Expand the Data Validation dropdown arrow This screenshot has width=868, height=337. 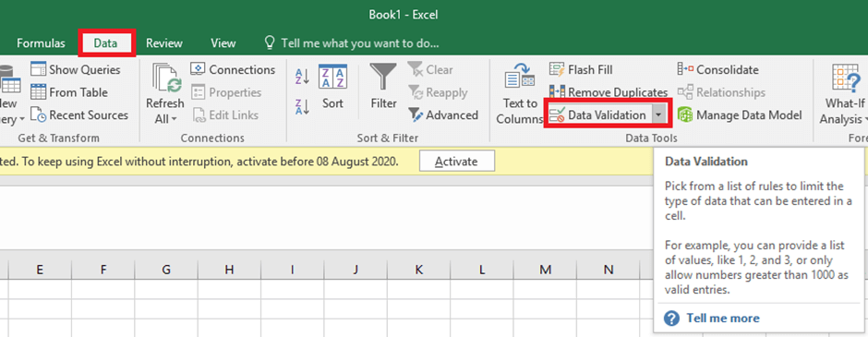658,115
